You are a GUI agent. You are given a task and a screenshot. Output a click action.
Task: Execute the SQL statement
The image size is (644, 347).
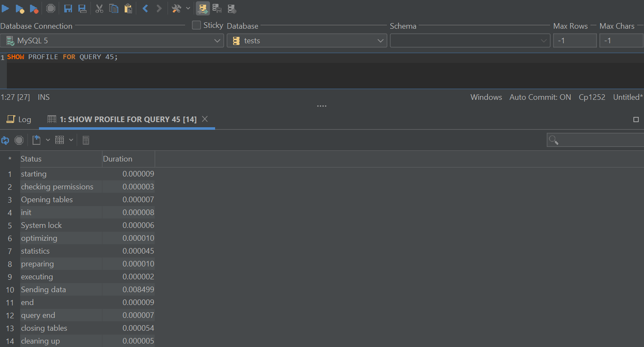tap(6, 8)
